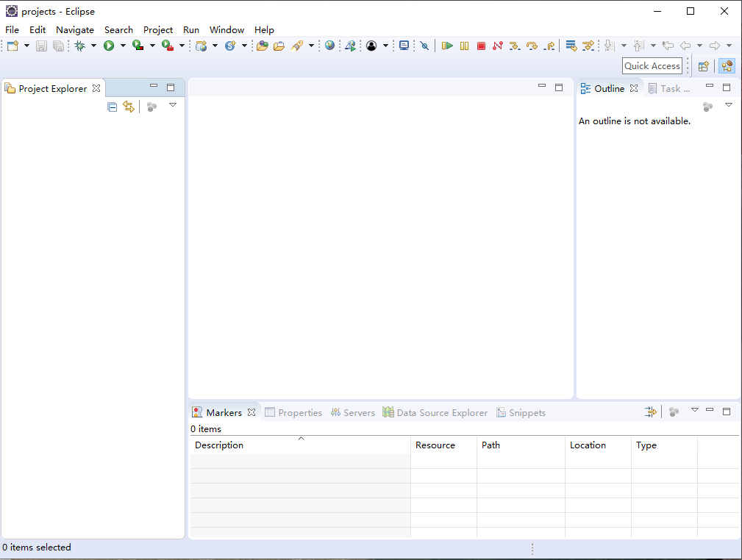This screenshot has width=742, height=560.
Task: Expand the Run button dropdown arrow
Action: click(123, 46)
